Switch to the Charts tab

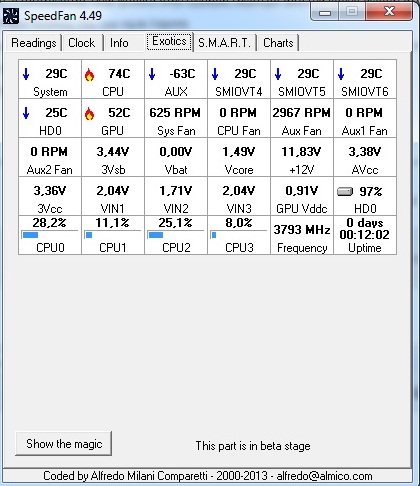tap(278, 43)
